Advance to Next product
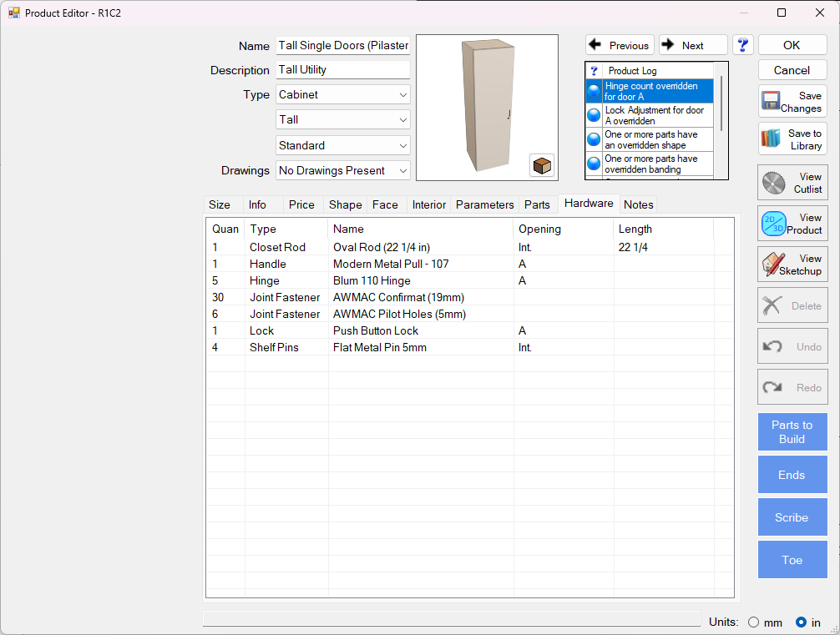 point(692,45)
